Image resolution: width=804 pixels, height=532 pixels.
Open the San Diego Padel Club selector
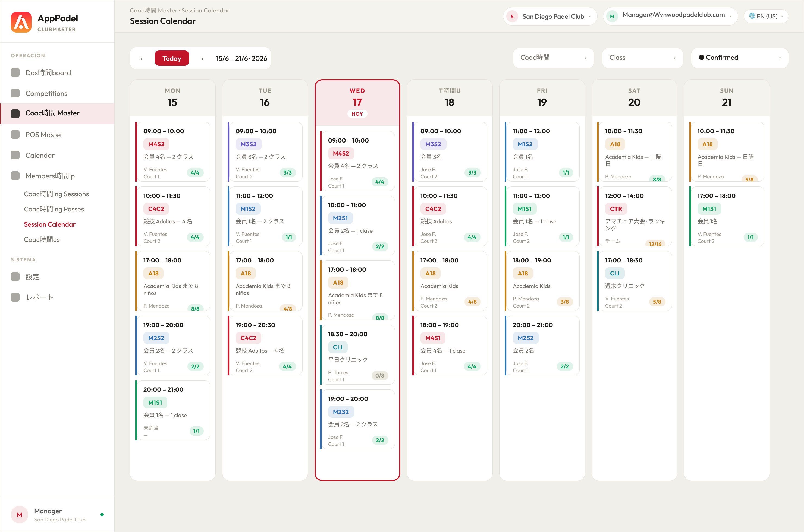[x=550, y=16]
